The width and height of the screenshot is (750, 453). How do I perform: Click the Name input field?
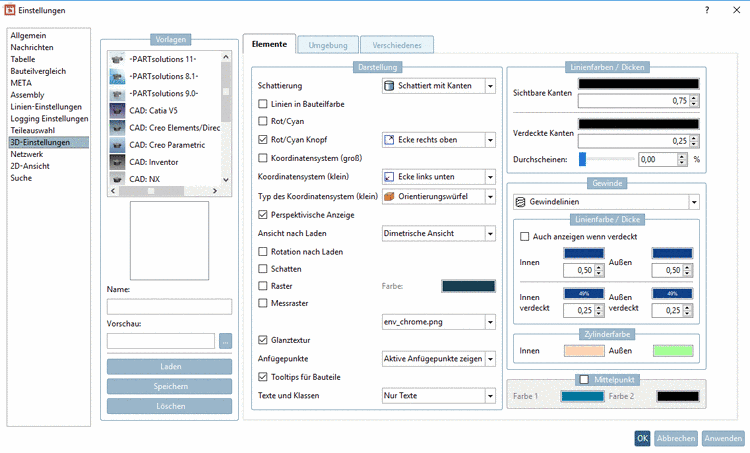169,307
